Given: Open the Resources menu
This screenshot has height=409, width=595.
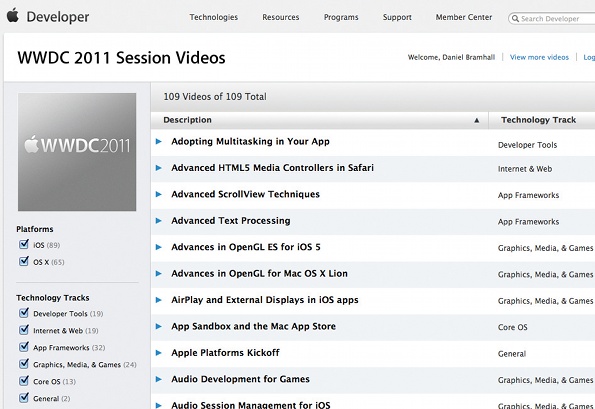Looking at the screenshot, I should 281,17.
